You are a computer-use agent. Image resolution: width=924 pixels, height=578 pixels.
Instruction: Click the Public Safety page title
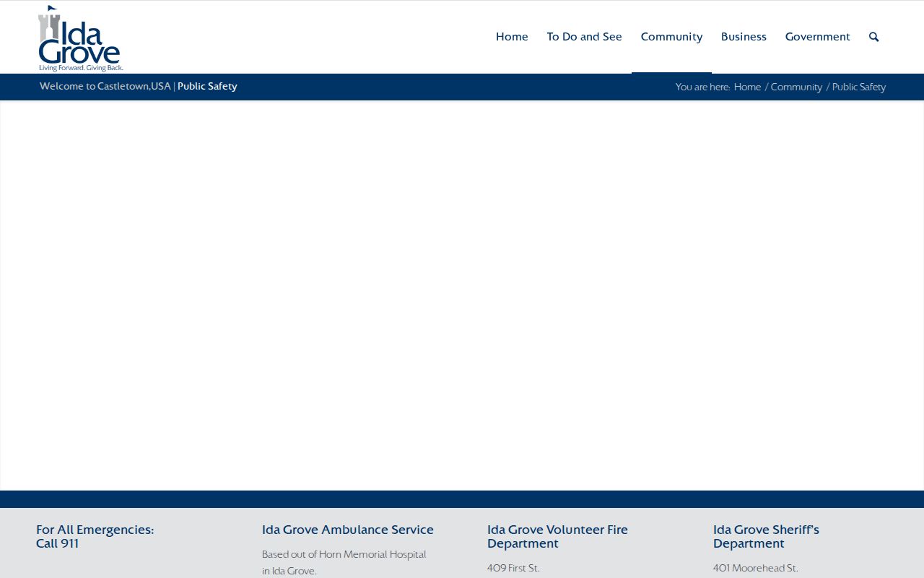207,86
